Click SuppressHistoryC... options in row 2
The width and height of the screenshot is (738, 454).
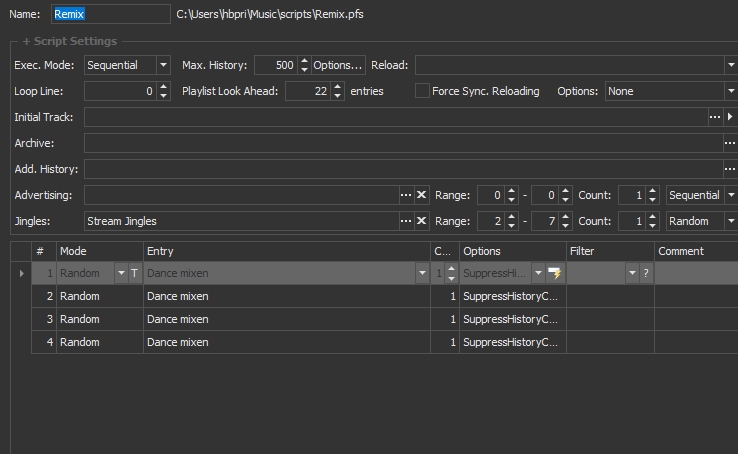513,296
